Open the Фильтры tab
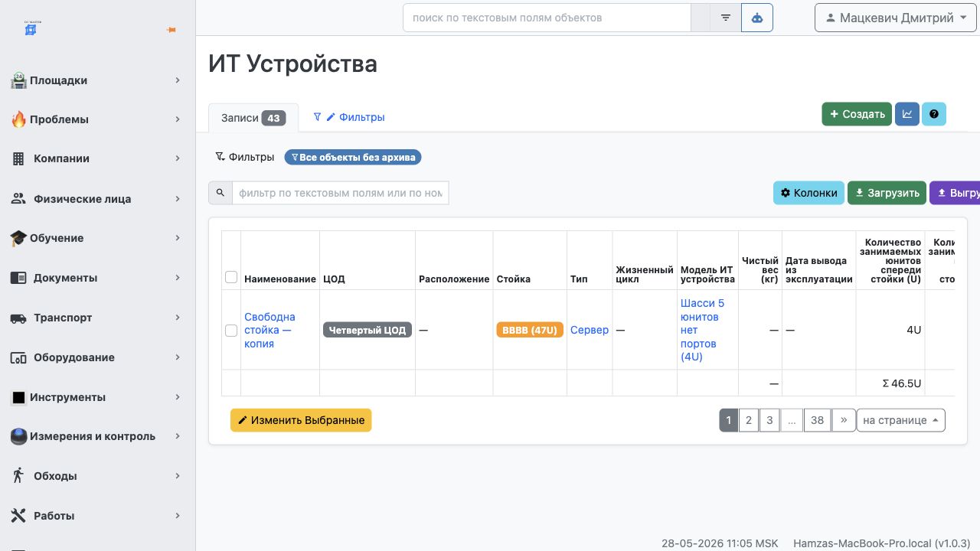This screenshot has height=551, width=980. click(349, 117)
